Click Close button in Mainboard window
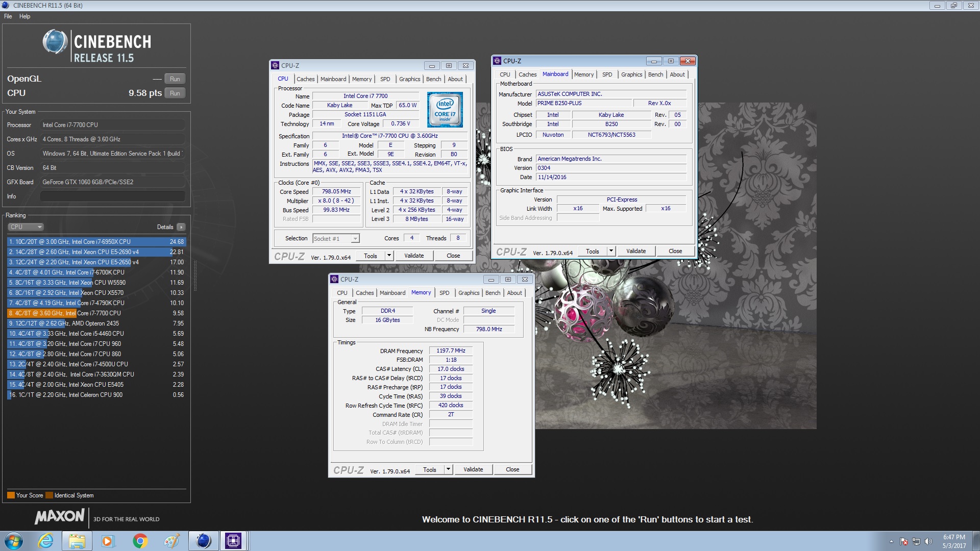Screen dimensions: 980x551 pyautogui.click(x=675, y=252)
